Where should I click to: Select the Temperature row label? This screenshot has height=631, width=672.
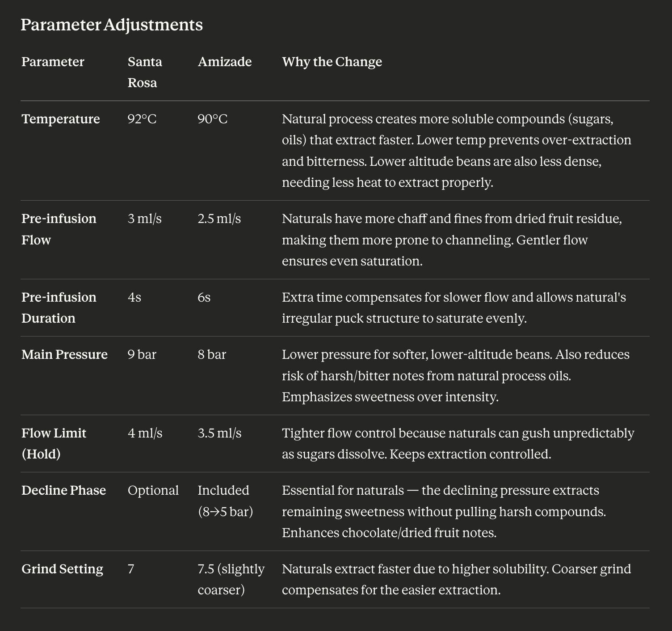click(61, 119)
